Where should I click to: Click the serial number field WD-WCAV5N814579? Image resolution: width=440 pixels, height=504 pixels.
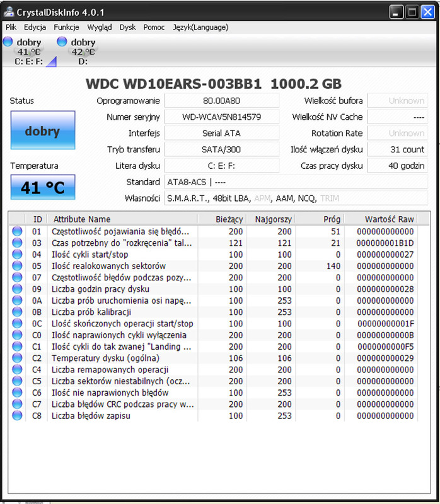(222, 117)
